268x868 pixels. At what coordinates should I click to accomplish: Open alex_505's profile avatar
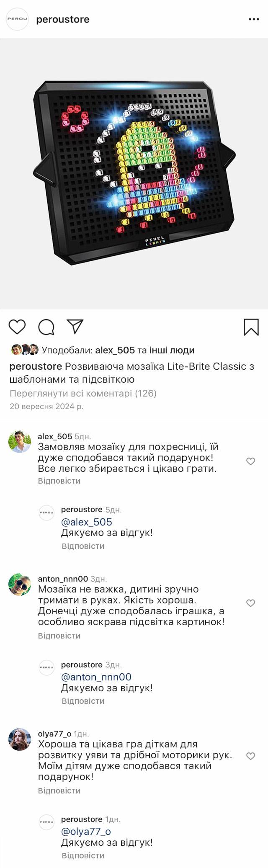(x=20, y=441)
